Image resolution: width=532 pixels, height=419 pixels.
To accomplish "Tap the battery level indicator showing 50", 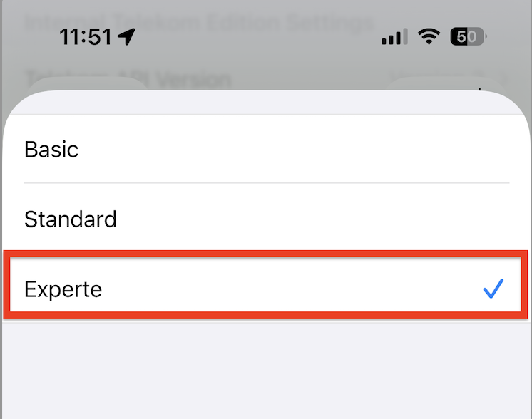I will 468,36.
